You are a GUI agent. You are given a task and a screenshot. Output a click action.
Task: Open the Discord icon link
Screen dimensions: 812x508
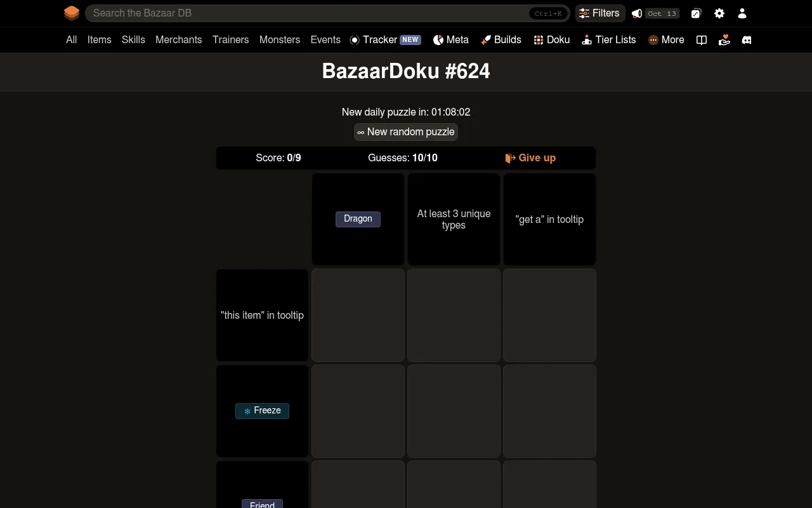point(747,40)
